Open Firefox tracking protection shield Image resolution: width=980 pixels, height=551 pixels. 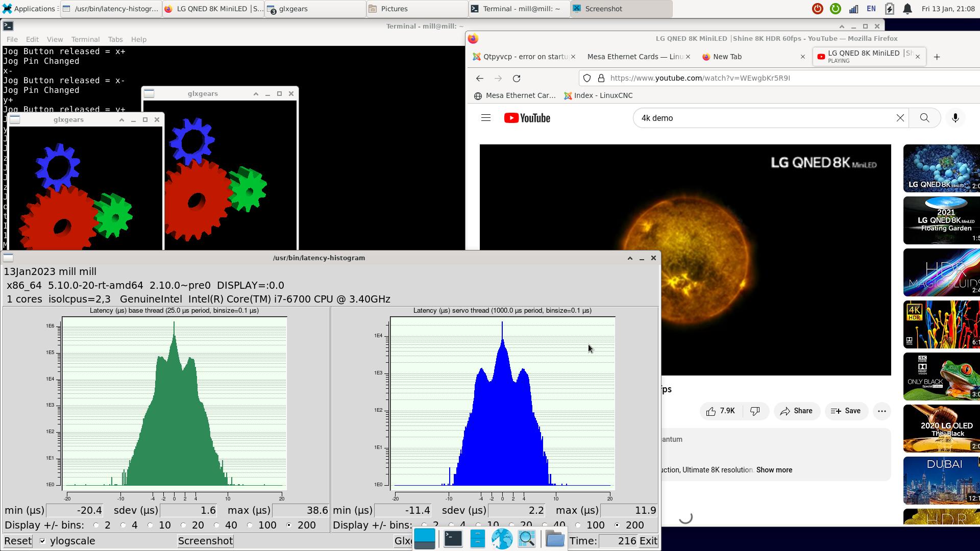[x=587, y=78]
